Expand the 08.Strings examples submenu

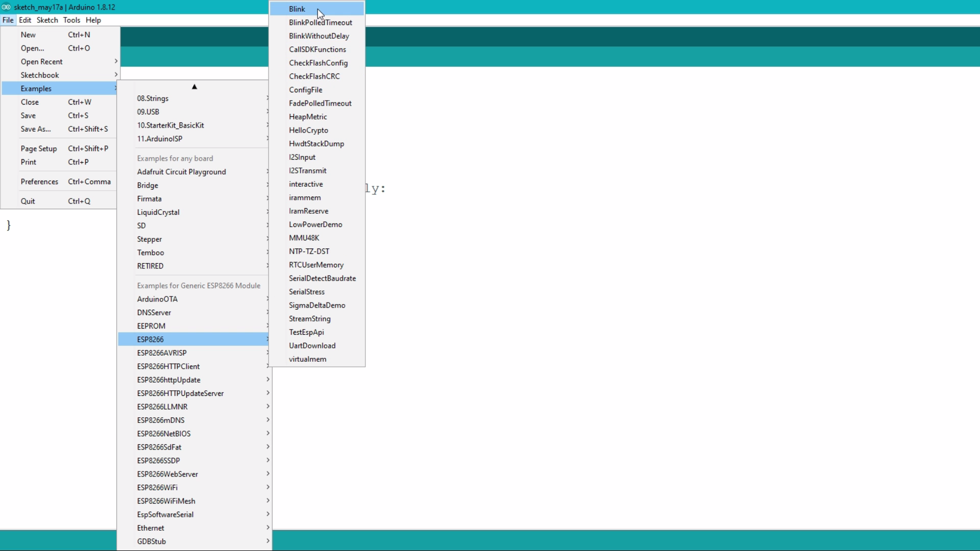coord(194,98)
